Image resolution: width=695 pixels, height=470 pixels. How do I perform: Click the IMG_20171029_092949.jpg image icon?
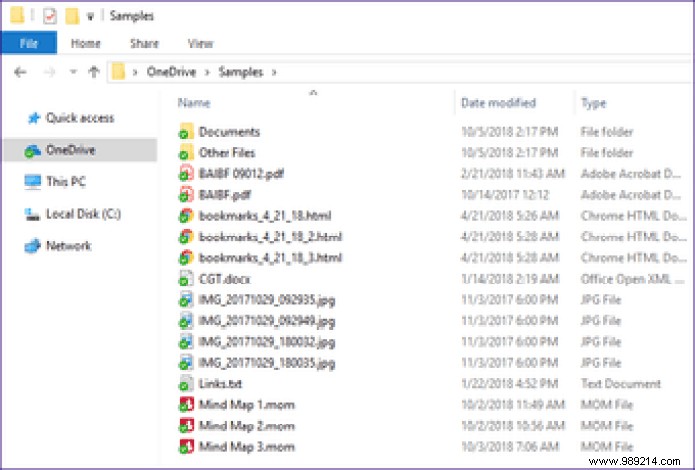click(186, 321)
